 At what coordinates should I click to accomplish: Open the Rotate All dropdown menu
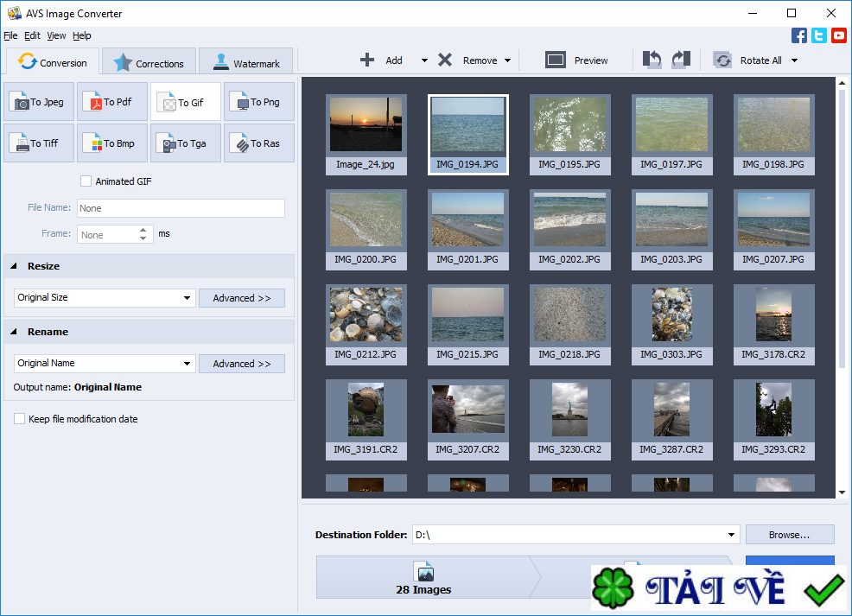792,60
